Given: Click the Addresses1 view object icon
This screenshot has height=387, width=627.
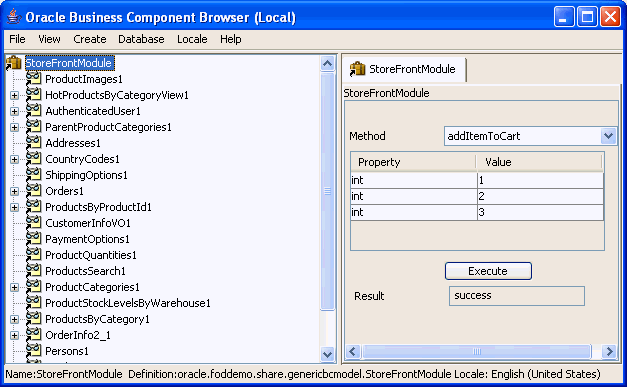Looking at the screenshot, I should [34, 142].
